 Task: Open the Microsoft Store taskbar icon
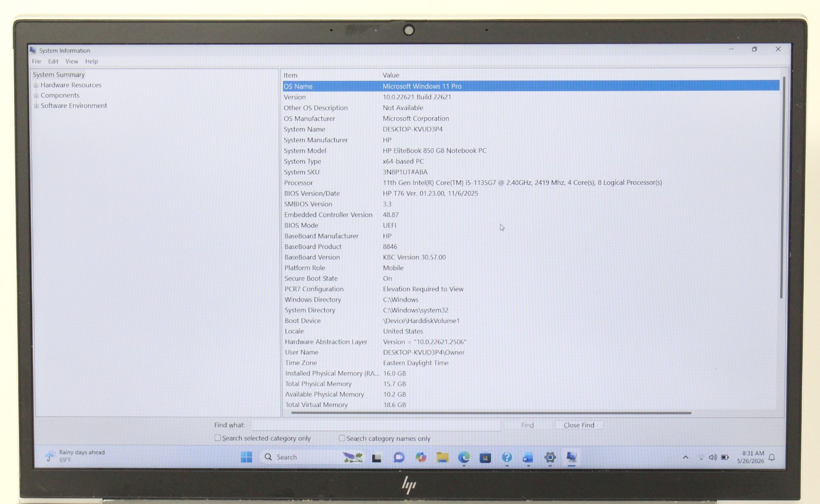[485, 457]
